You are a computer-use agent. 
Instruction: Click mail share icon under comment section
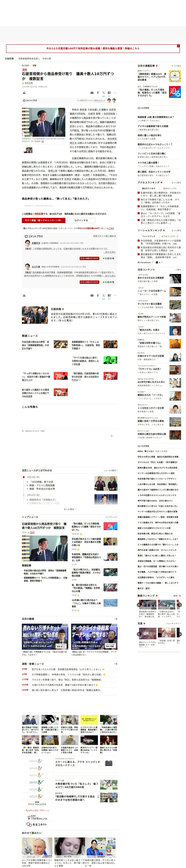pyautogui.click(x=92, y=296)
